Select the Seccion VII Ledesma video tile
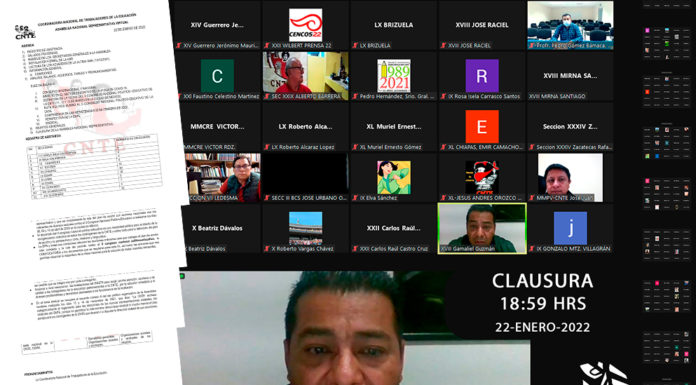 (x=222, y=178)
